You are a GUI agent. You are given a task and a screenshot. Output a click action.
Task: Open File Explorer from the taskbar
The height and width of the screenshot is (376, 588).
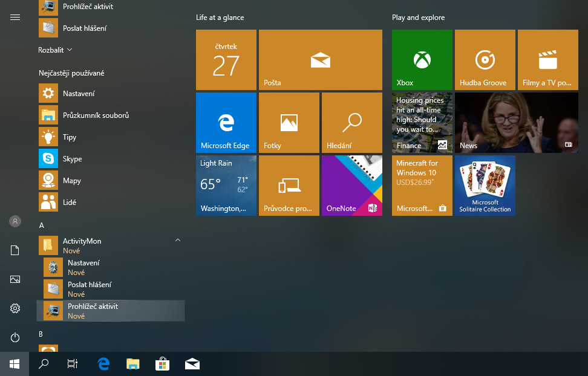132,364
